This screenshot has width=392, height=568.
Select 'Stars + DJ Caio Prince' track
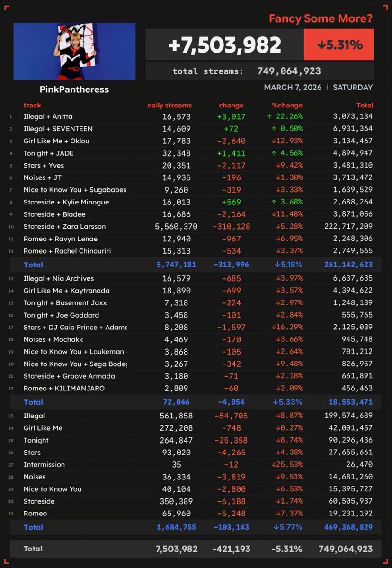click(75, 328)
